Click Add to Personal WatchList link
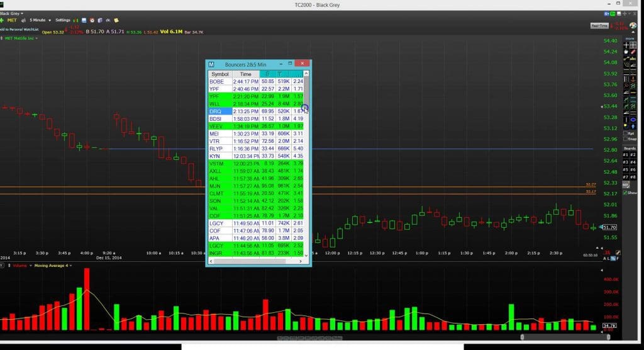The width and height of the screenshot is (644, 350). [x=19, y=30]
